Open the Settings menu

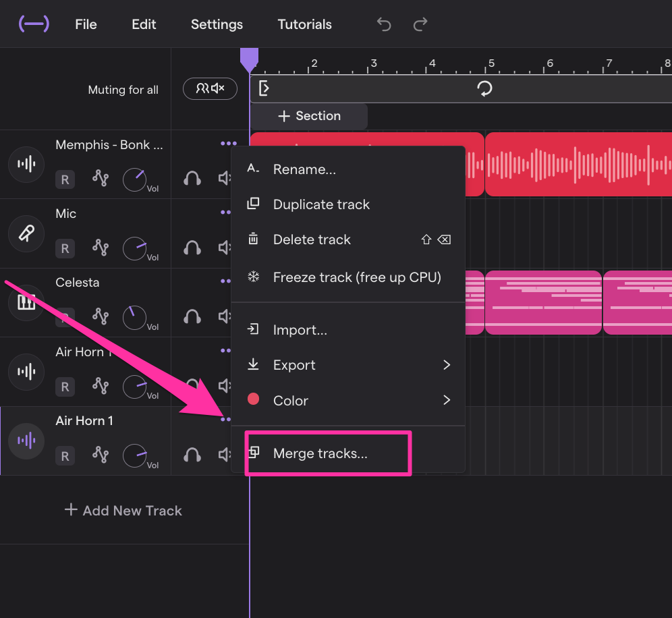coord(217,24)
